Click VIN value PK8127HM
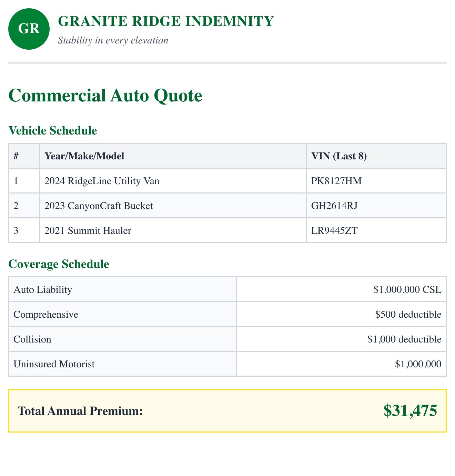The width and height of the screenshot is (455, 476). pyautogui.click(x=336, y=181)
